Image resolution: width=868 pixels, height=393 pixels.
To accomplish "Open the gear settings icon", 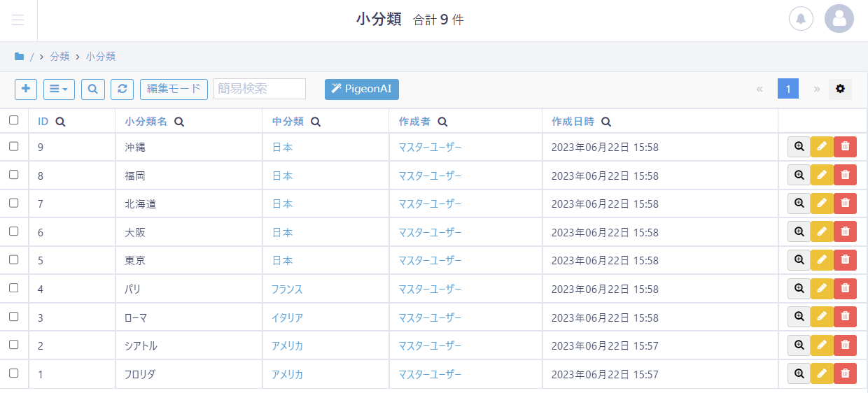I will tap(840, 89).
